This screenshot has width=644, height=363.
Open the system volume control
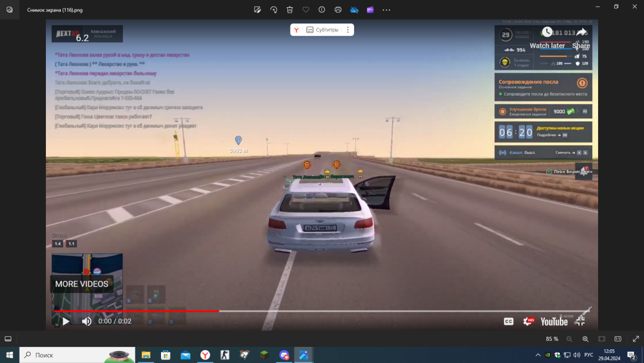(577, 355)
